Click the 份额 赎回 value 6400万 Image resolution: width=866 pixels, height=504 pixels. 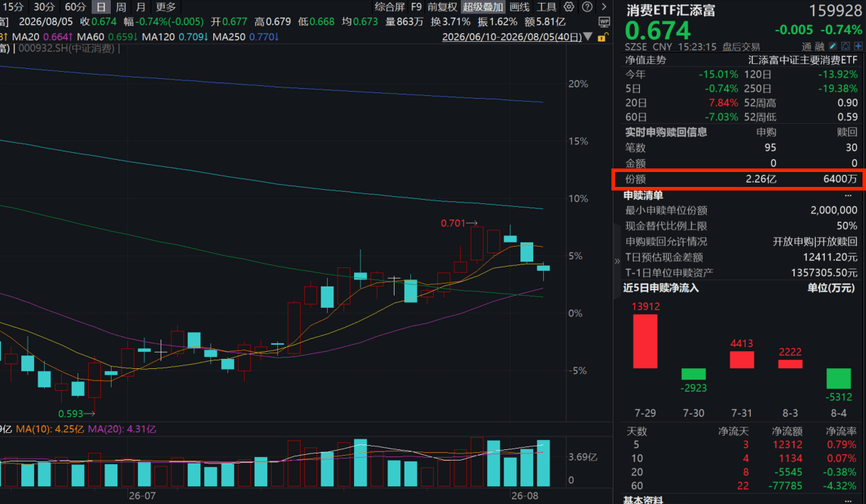(x=840, y=179)
